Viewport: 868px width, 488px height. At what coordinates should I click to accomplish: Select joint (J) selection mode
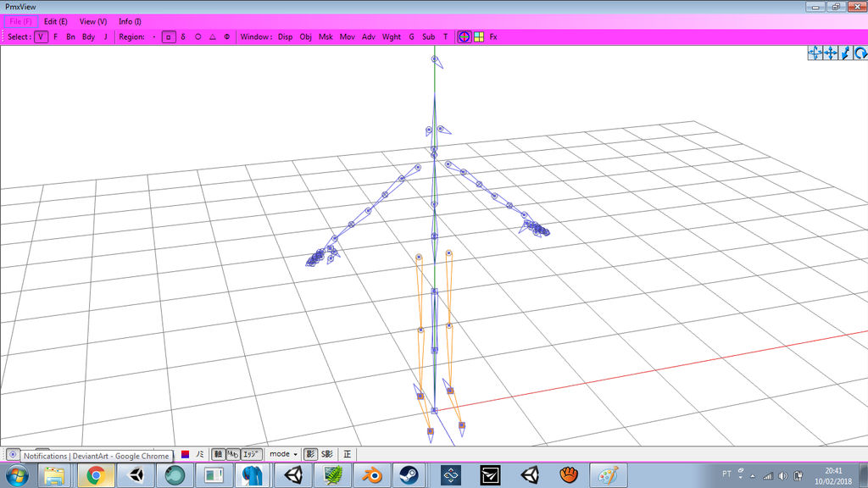(x=105, y=36)
